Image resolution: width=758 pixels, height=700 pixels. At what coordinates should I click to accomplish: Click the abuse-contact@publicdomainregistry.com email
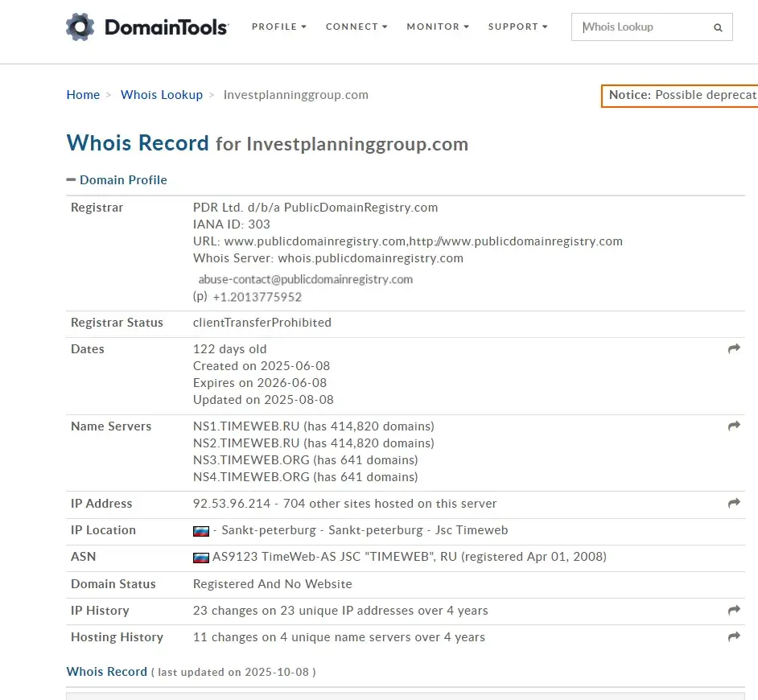(x=306, y=279)
